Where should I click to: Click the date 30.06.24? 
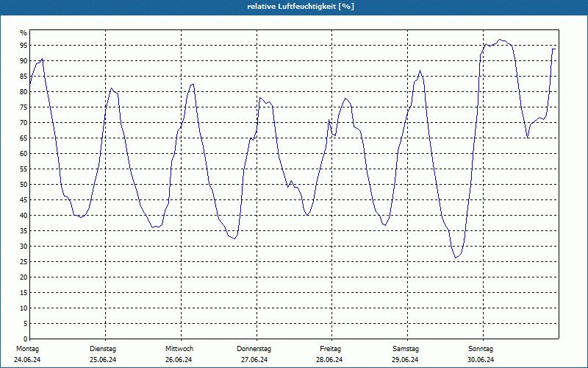[x=481, y=360]
